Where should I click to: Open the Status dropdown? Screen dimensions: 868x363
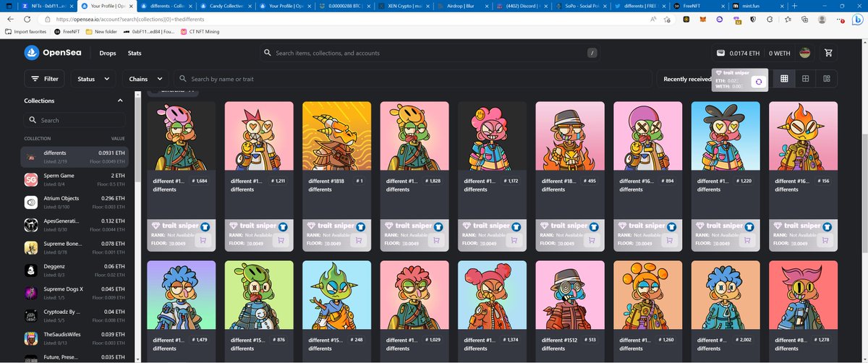92,78
